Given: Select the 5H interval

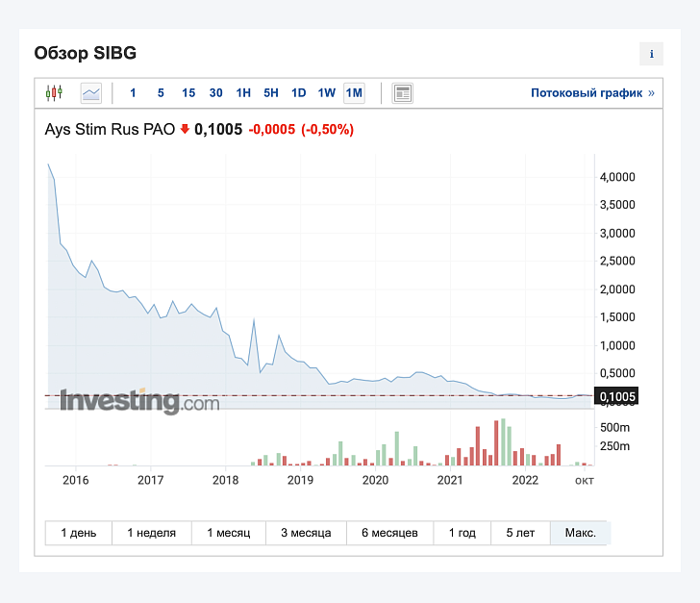Looking at the screenshot, I should click(271, 93).
